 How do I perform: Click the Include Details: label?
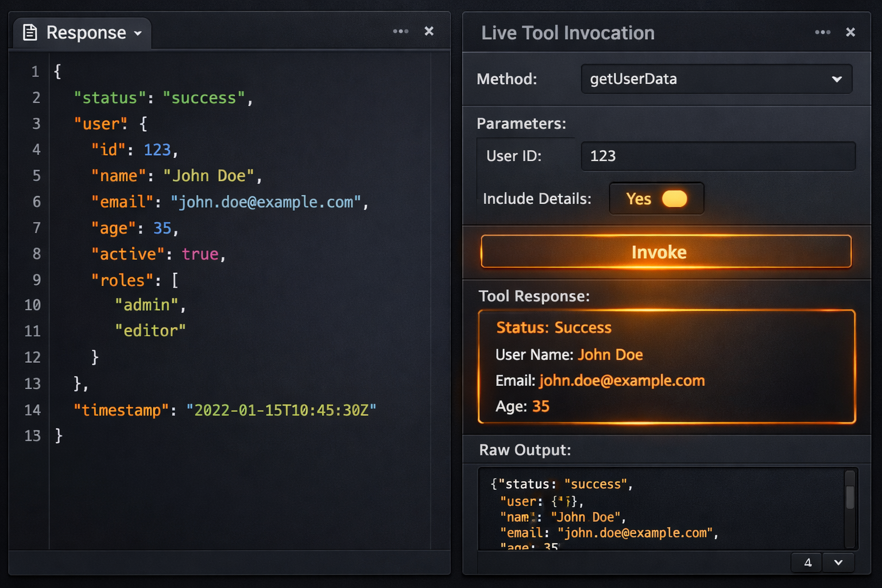(537, 199)
